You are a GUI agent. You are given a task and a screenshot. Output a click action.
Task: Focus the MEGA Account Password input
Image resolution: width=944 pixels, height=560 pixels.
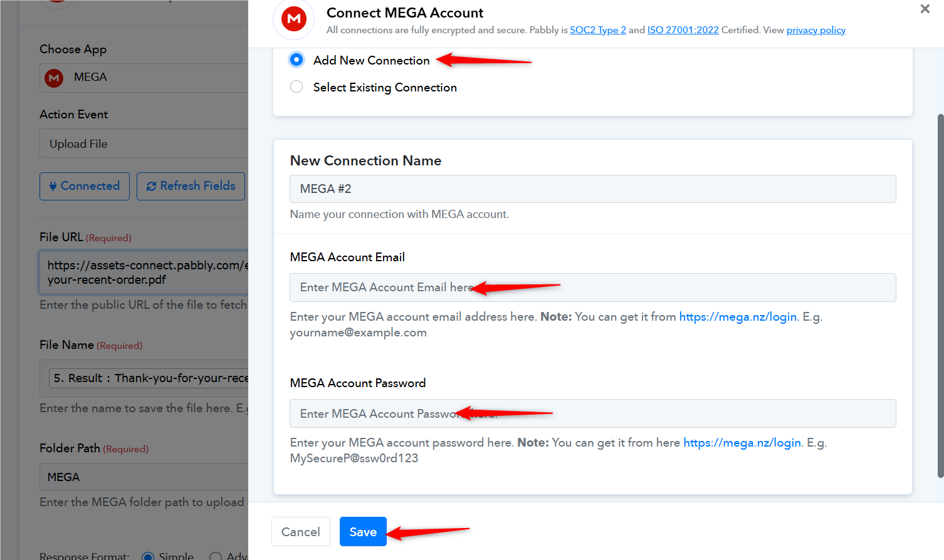(592, 413)
